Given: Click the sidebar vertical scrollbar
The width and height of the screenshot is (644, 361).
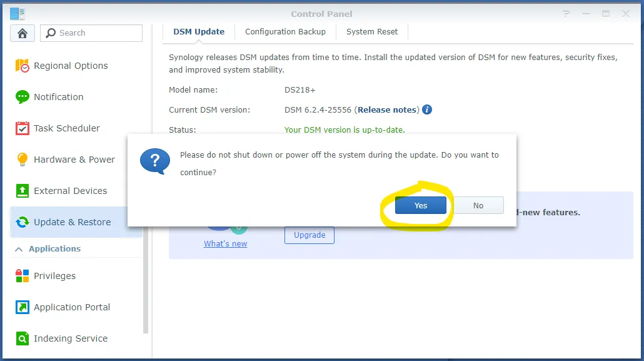Looking at the screenshot, I should click(146, 280).
